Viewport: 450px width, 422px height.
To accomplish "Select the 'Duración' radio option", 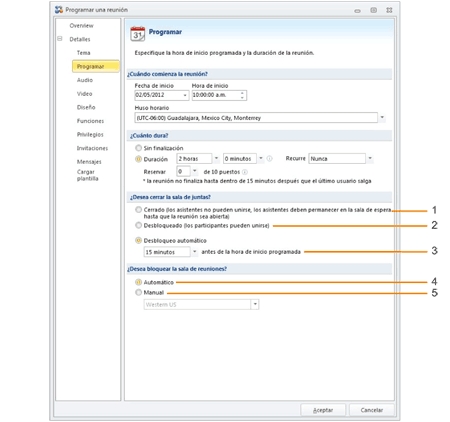I will click(x=138, y=159).
